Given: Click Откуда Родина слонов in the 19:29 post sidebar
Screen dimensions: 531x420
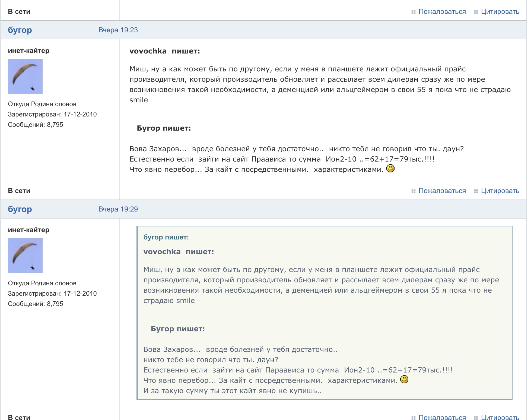Looking at the screenshot, I should 42,283.
